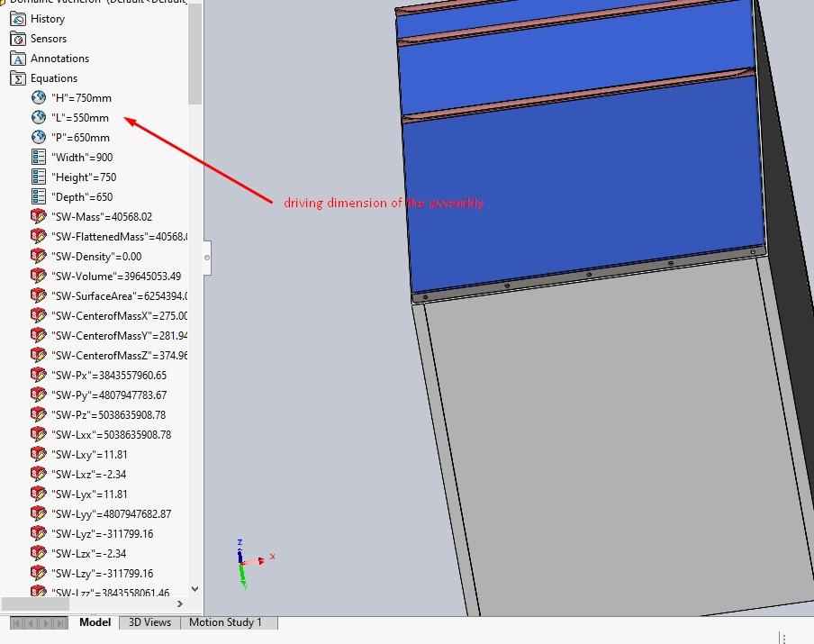Select the "Width"=900 equation text
This screenshot has height=644, width=814.
pos(82,158)
